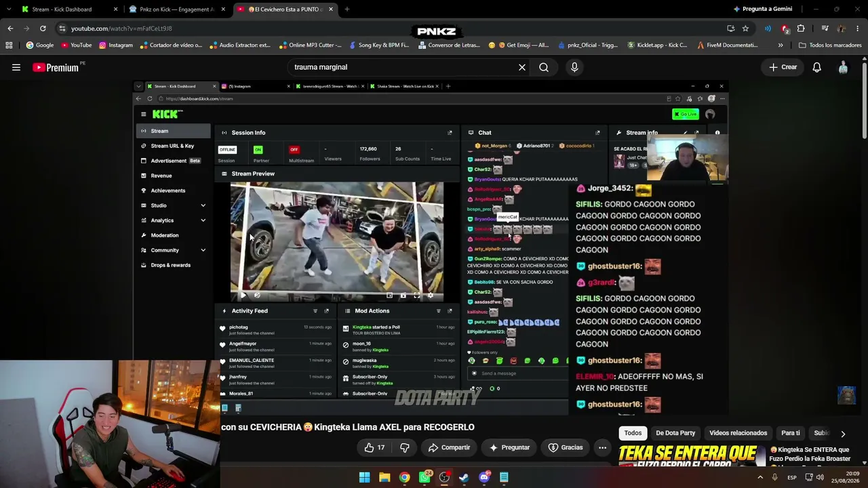Open Chrome media controls in the toolbar

click(x=825, y=28)
